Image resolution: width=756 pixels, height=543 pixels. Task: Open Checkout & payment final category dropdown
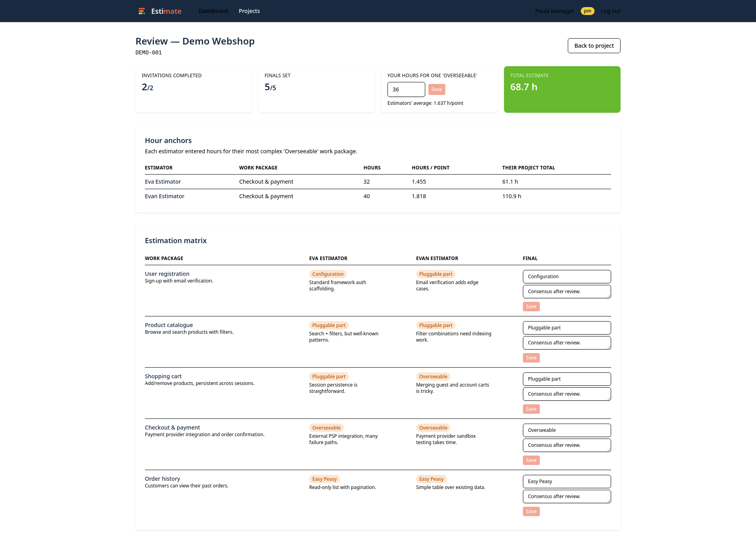pos(567,430)
